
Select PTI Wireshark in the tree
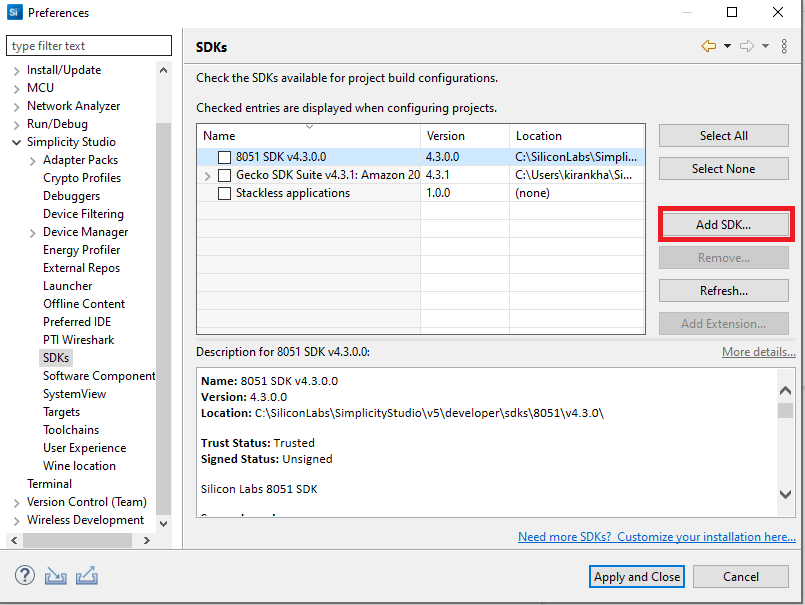coord(79,340)
